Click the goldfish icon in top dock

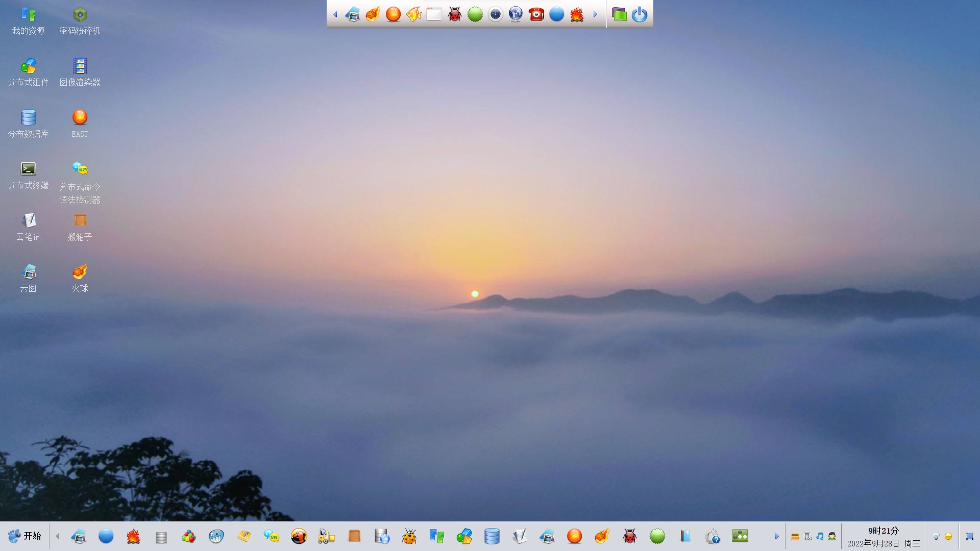point(413,14)
